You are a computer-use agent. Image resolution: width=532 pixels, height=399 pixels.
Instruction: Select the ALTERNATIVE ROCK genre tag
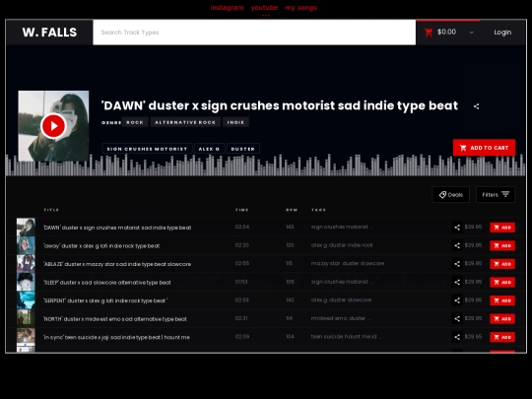click(185, 122)
